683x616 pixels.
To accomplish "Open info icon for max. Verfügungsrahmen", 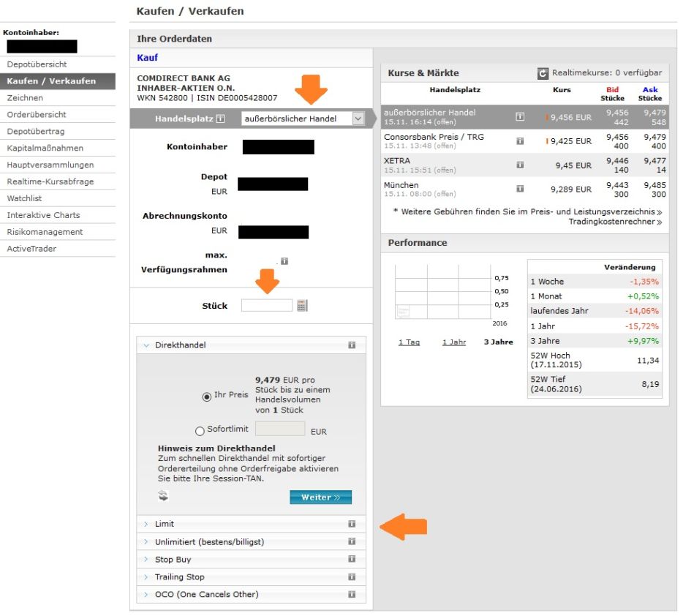I will [284, 261].
